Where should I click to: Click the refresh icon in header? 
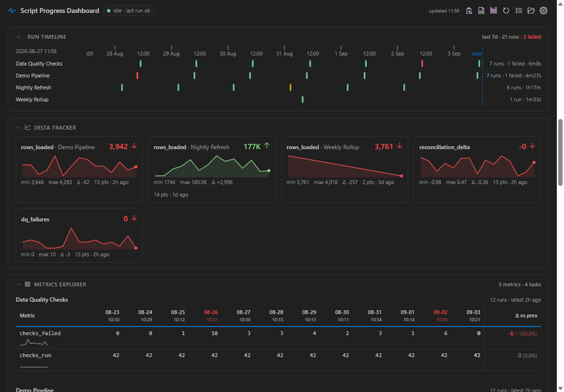506,11
